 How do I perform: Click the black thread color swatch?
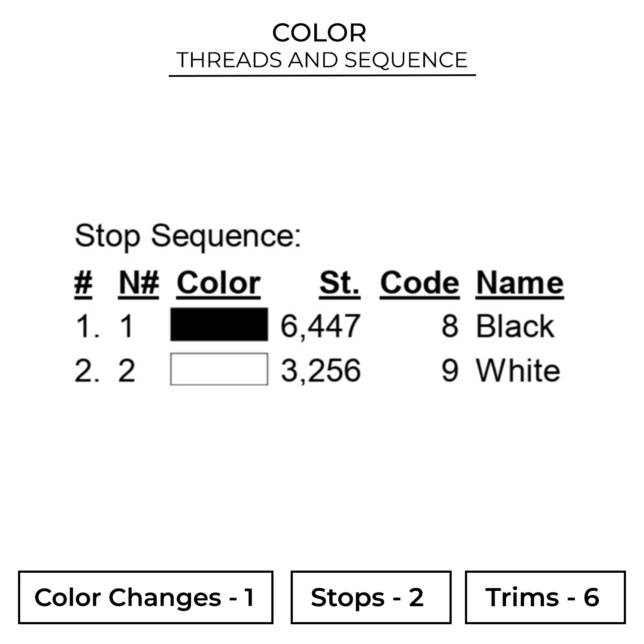[x=219, y=325]
